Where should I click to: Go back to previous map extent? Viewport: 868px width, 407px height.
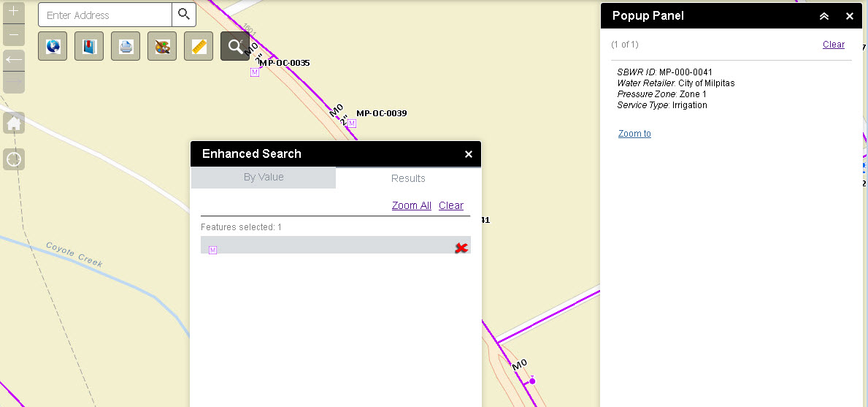14,60
